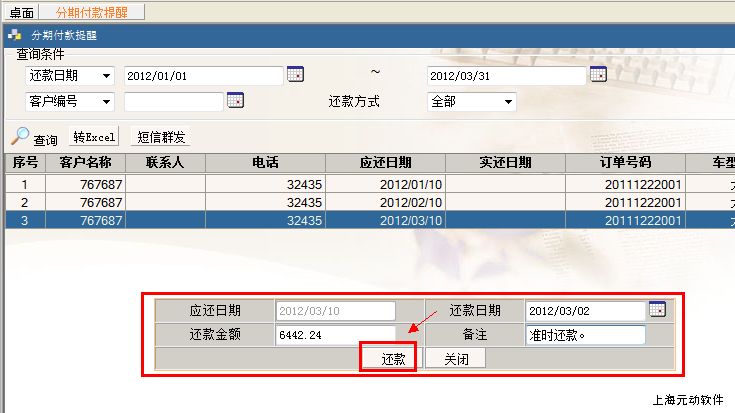Switch to the 桌面 tab
Screen dimensions: 735x413
[x=21, y=12]
